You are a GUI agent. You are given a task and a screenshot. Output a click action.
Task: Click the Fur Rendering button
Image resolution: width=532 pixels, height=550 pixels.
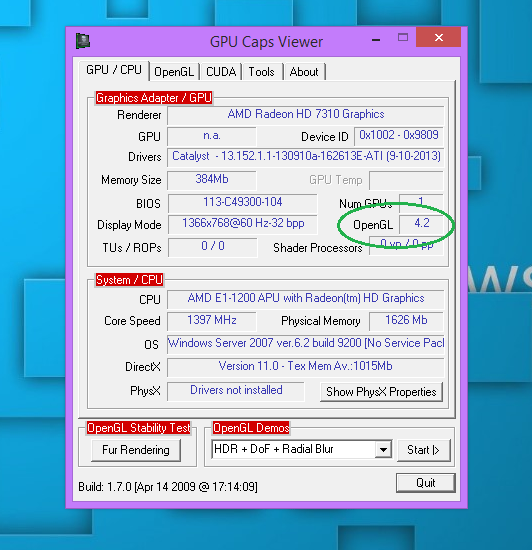(x=136, y=450)
